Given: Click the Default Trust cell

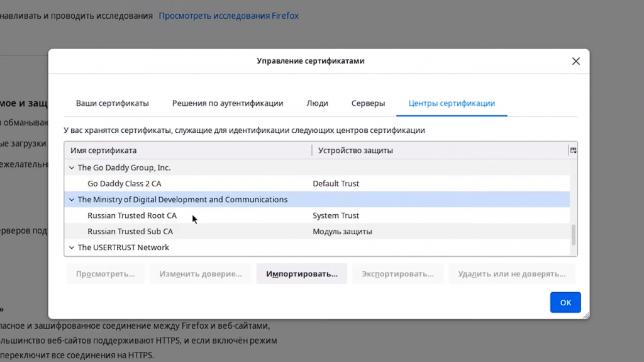Looking at the screenshot, I should [x=336, y=183].
